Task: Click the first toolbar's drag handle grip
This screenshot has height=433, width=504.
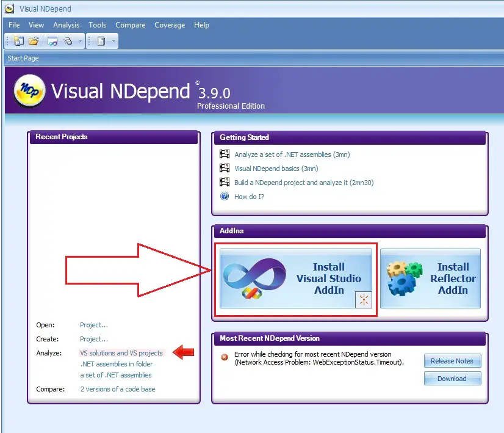Action: (8, 41)
